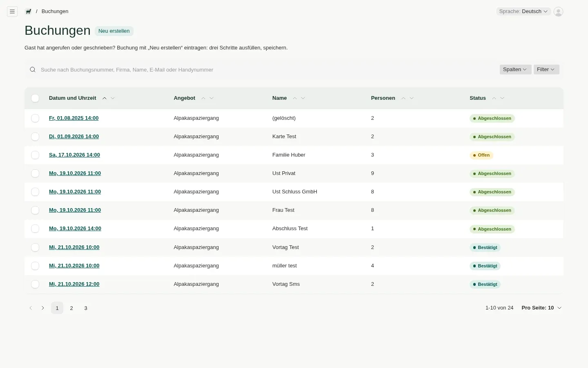Check the Ust Privat row checkbox
The height and width of the screenshot is (368, 588).
click(x=35, y=173)
